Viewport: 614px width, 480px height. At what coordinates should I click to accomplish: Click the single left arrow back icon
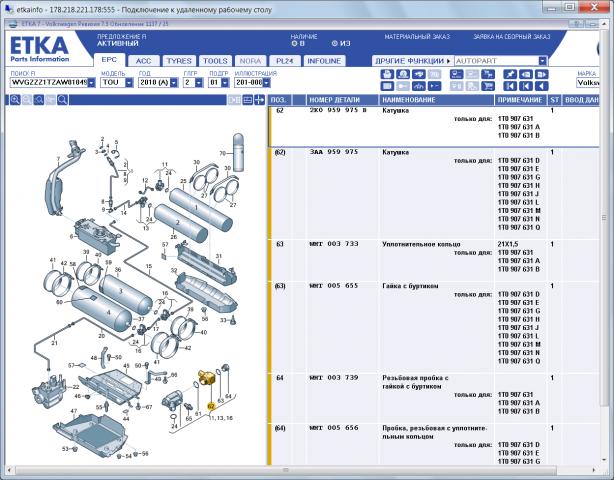point(541,86)
